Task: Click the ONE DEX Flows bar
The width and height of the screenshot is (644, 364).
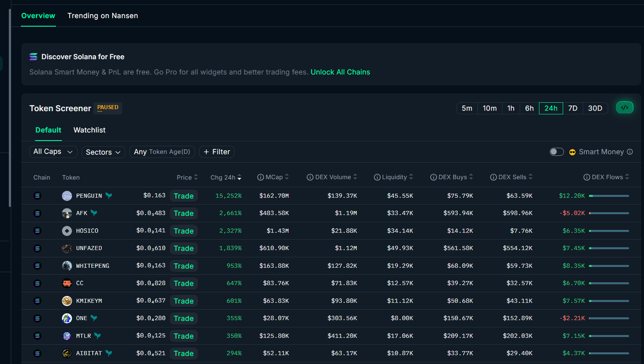Action: pos(609,318)
